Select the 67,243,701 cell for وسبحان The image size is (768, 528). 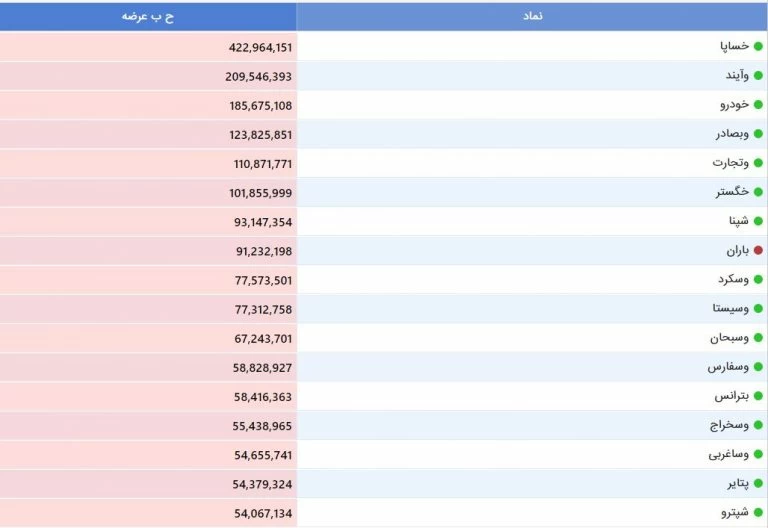pyautogui.click(x=263, y=339)
